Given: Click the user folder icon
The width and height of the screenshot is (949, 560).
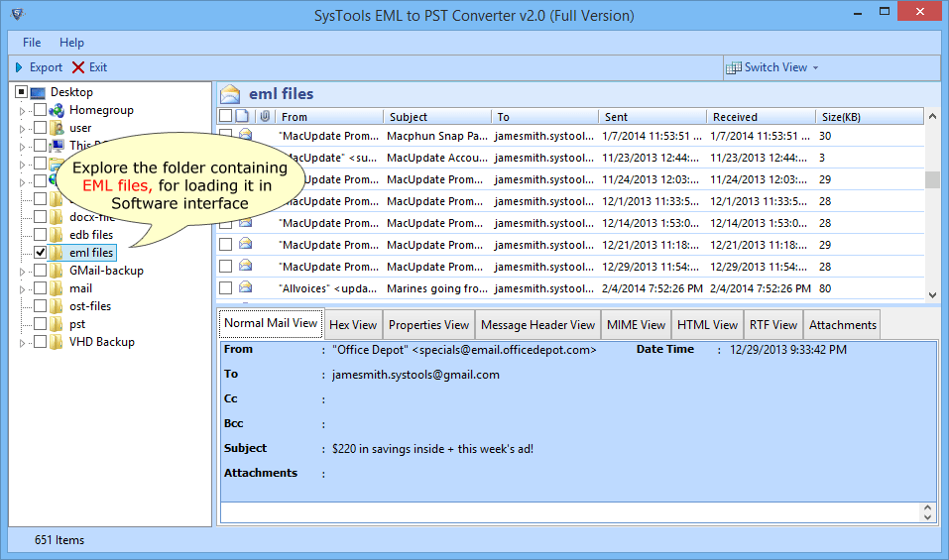Looking at the screenshot, I should [57, 128].
